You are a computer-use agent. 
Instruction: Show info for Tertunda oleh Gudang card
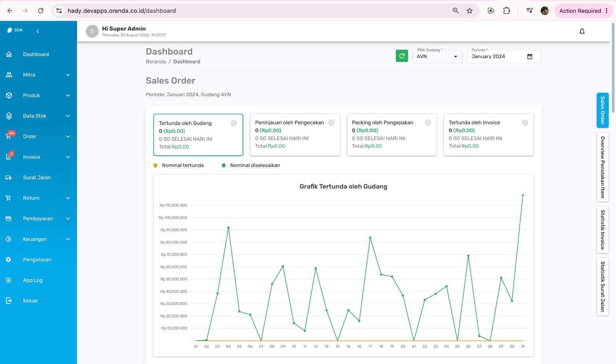[234, 123]
